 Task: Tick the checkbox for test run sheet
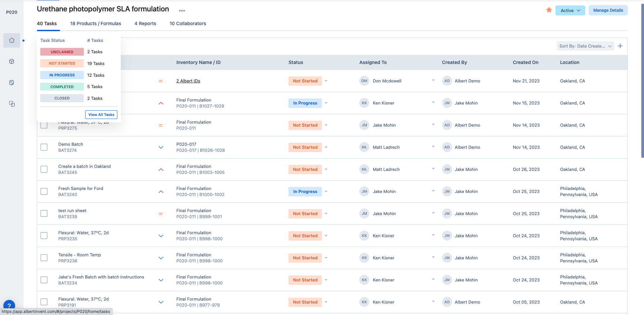[44, 213]
